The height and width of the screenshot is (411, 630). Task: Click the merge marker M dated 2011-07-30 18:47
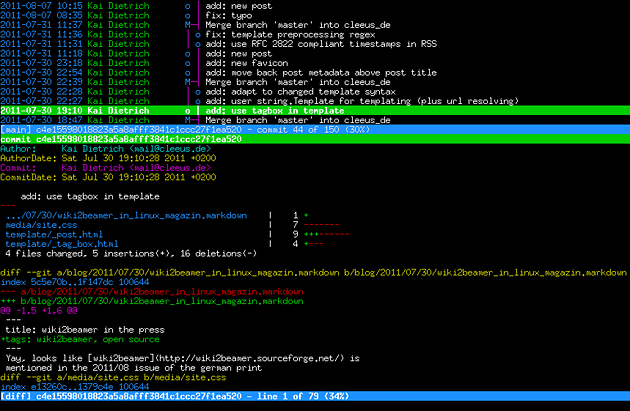187,120
